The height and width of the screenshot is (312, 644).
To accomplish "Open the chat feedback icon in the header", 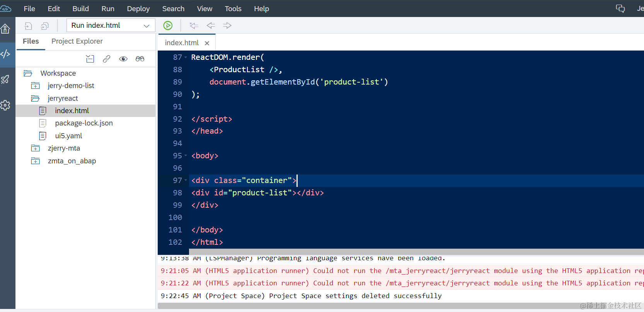I will 620,8.
